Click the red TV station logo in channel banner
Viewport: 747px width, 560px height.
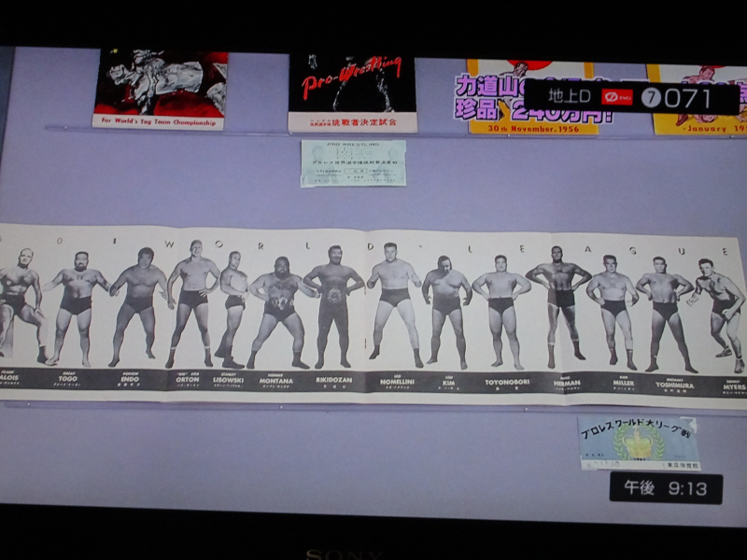click(x=617, y=97)
